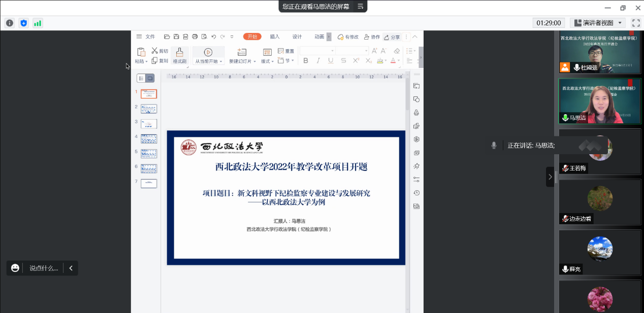Click the clear formatting eraser icon
Image resolution: width=644 pixels, height=313 pixels.
coord(397,51)
